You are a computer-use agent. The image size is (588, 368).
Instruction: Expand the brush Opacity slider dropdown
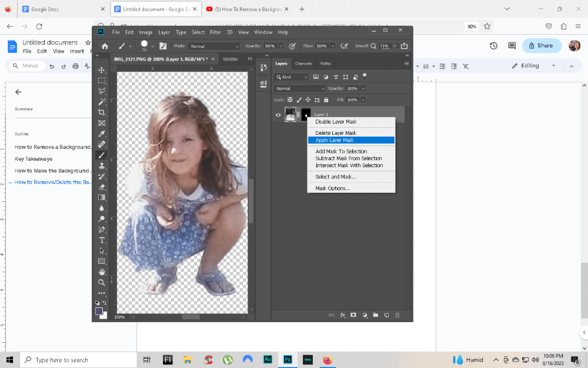click(x=280, y=46)
